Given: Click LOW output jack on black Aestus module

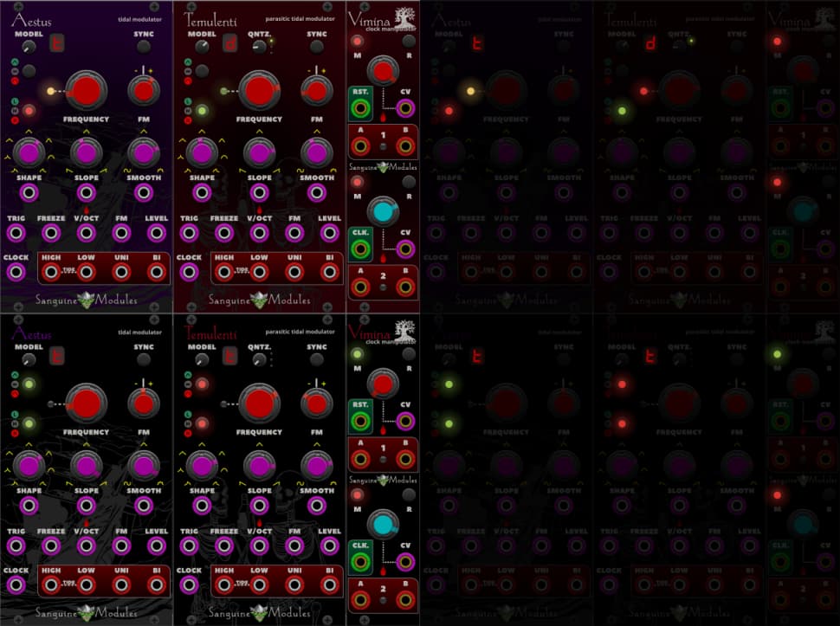Looking at the screenshot, I should click(87, 585).
